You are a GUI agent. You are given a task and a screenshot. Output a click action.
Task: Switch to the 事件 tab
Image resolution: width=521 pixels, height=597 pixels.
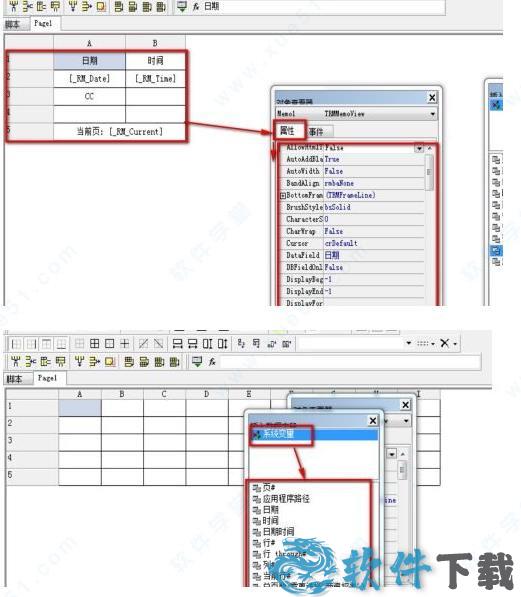(316, 132)
